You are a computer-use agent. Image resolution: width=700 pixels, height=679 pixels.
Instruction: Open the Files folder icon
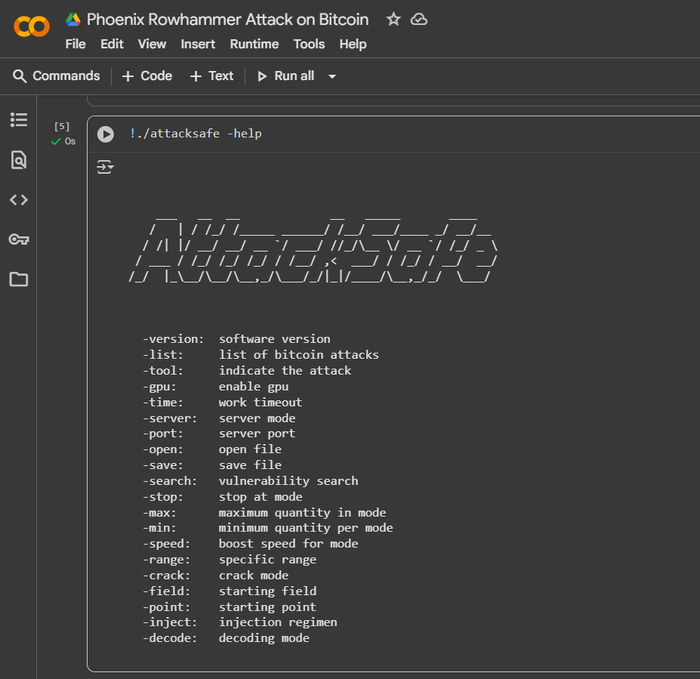point(19,280)
